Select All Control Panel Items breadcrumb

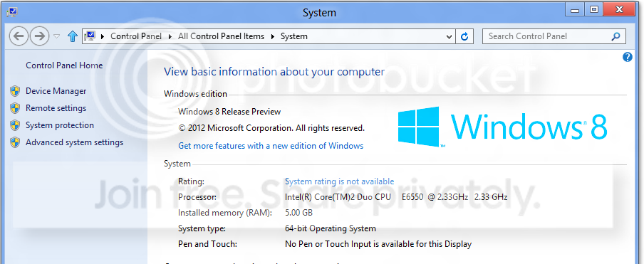click(221, 36)
